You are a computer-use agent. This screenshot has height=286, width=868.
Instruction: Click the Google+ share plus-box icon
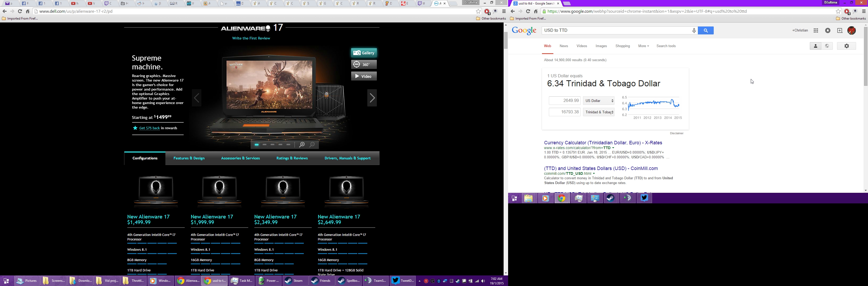(x=840, y=31)
